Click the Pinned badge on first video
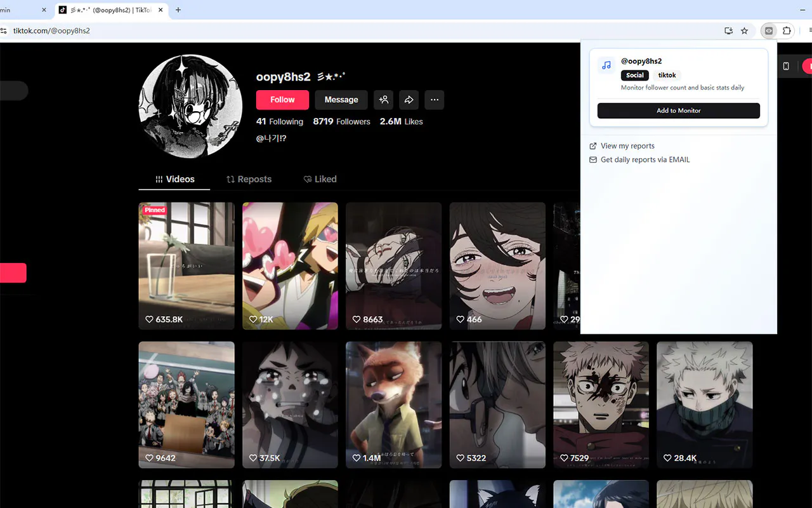 [x=154, y=210]
